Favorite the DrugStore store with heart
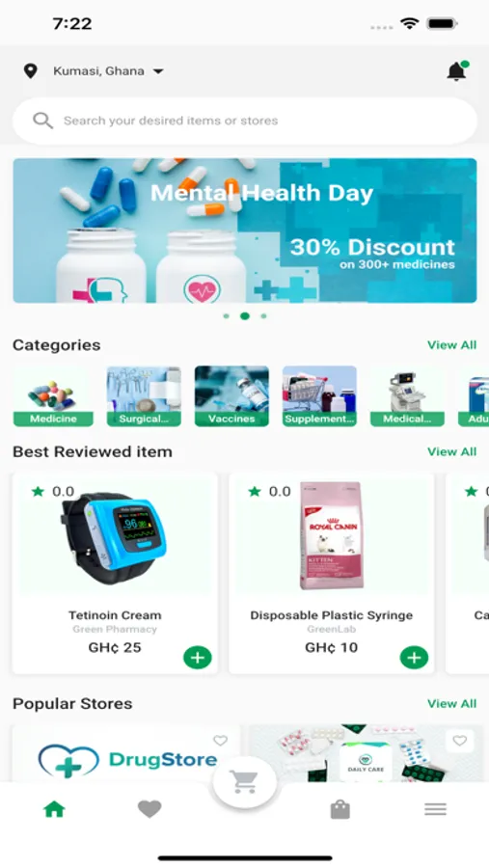Image resolution: width=489 pixels, height=868 pixels. click(x=221, y=741)
